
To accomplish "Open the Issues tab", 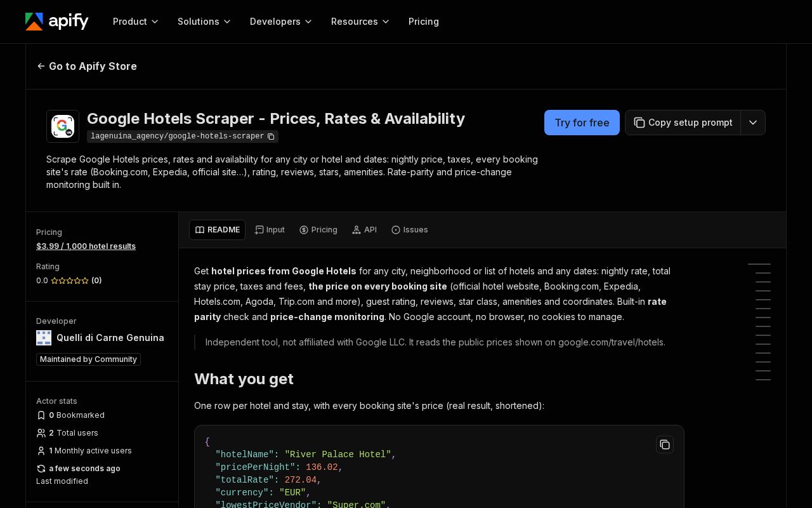I will [x=410, y=230].
